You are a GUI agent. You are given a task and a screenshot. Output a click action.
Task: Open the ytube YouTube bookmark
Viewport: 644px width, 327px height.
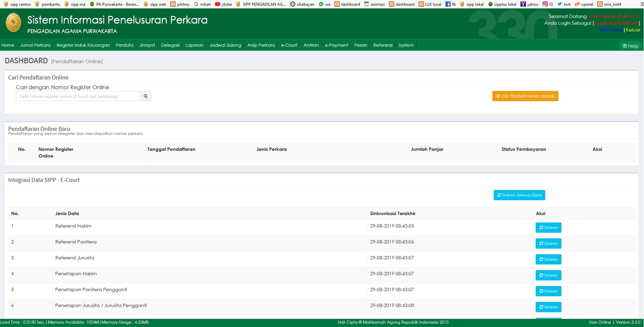click(223, 4)
